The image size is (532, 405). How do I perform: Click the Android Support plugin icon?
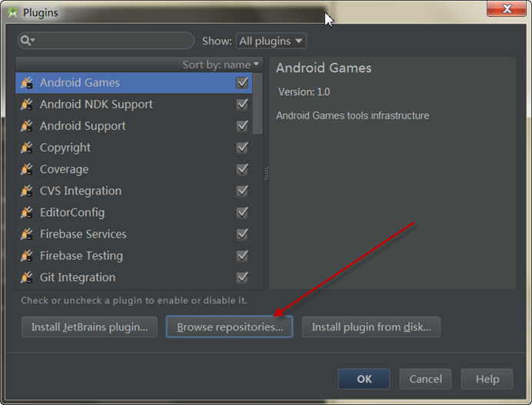[x=27, y=126]
